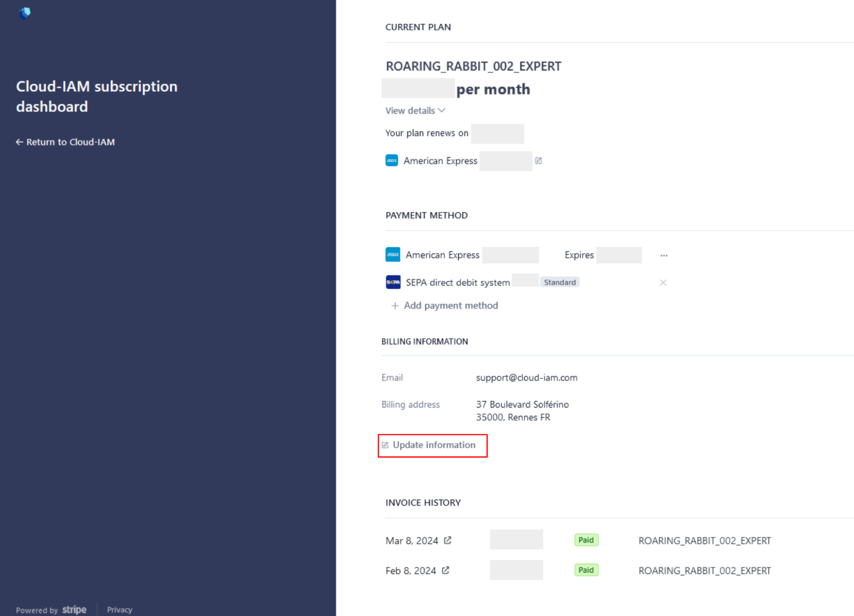Click Paid badge on Mar 8, 2024 invoice
This screenshot has width=854, height=616.
[586, 540]
